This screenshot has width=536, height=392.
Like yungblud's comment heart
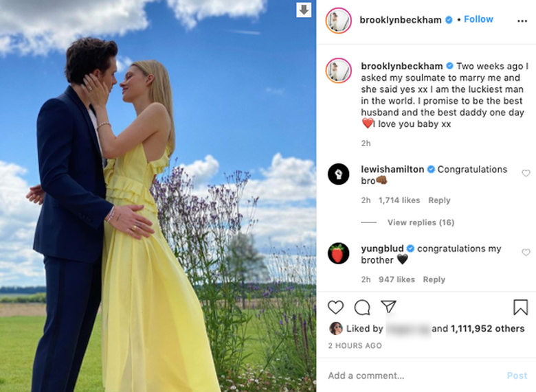tap(526, 253)
